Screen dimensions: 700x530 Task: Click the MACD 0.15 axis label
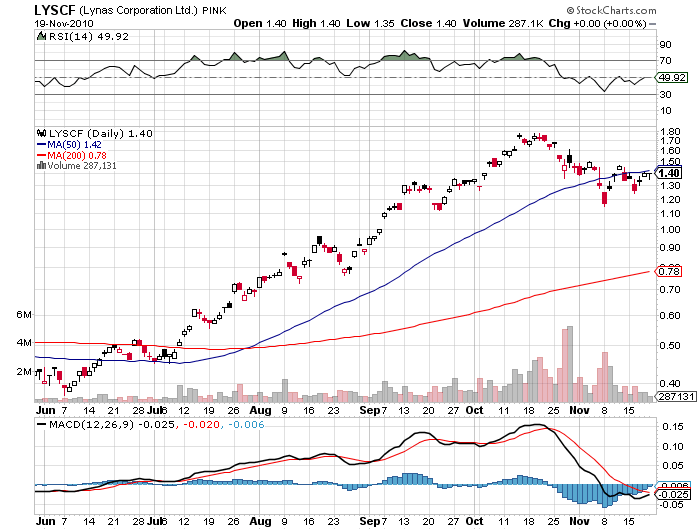[672, 427]
